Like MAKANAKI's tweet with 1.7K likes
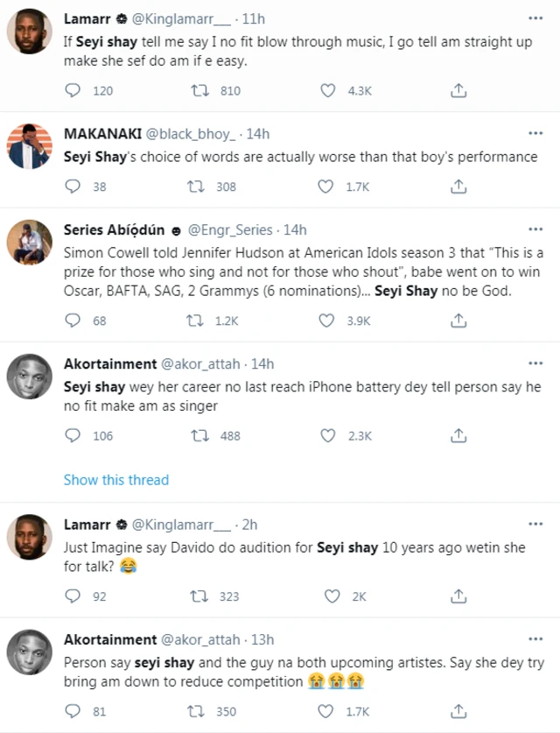 coord(328,186)
